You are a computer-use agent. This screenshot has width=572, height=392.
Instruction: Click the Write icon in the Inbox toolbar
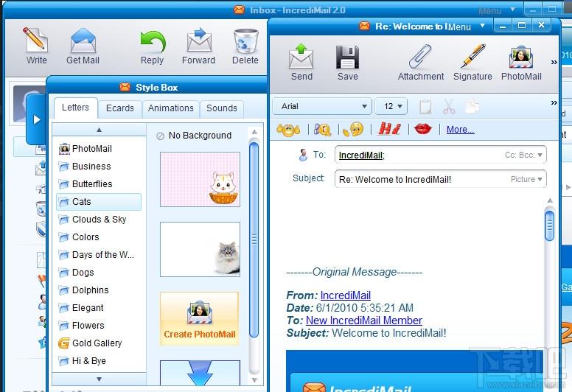35,39
